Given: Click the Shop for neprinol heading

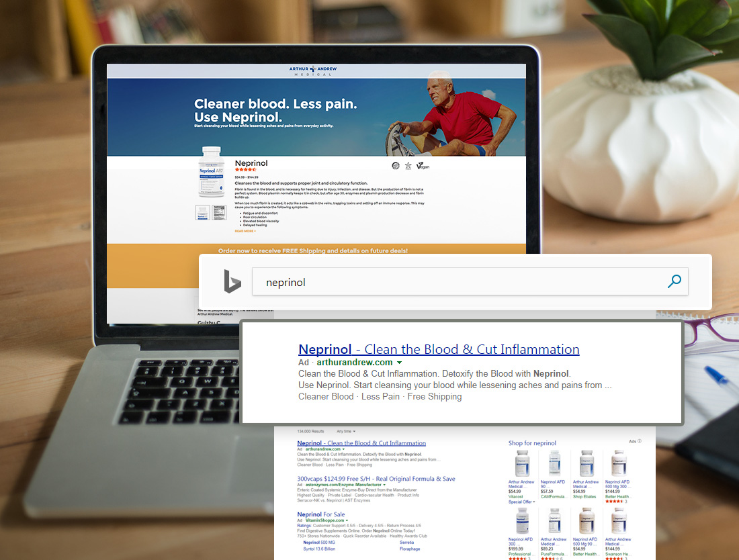Looking at the screenshot, I should click(x=532, y=443).
